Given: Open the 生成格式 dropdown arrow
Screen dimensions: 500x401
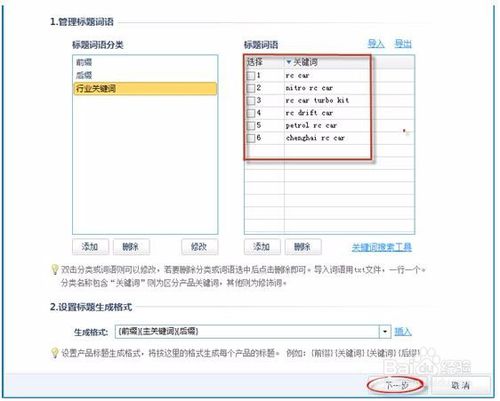Looking at the screenshot, I should pyautogui.click(x=385, y=332).
